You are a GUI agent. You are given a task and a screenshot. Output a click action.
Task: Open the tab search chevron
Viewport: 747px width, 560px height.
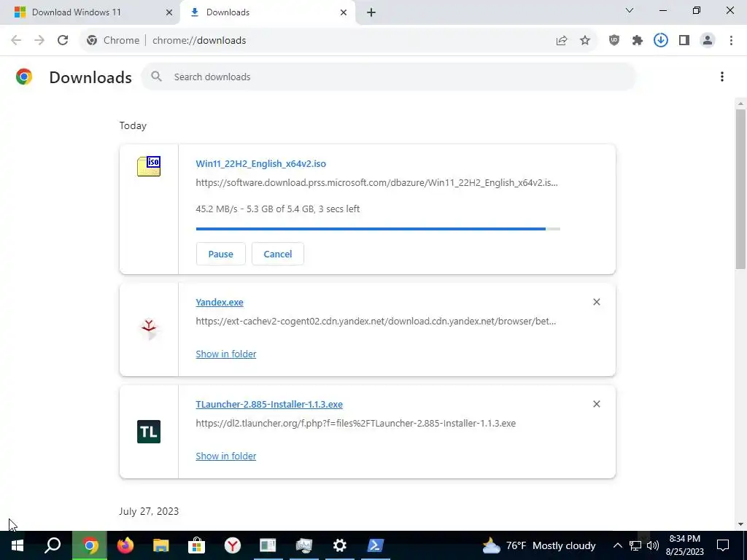(630, 10)
